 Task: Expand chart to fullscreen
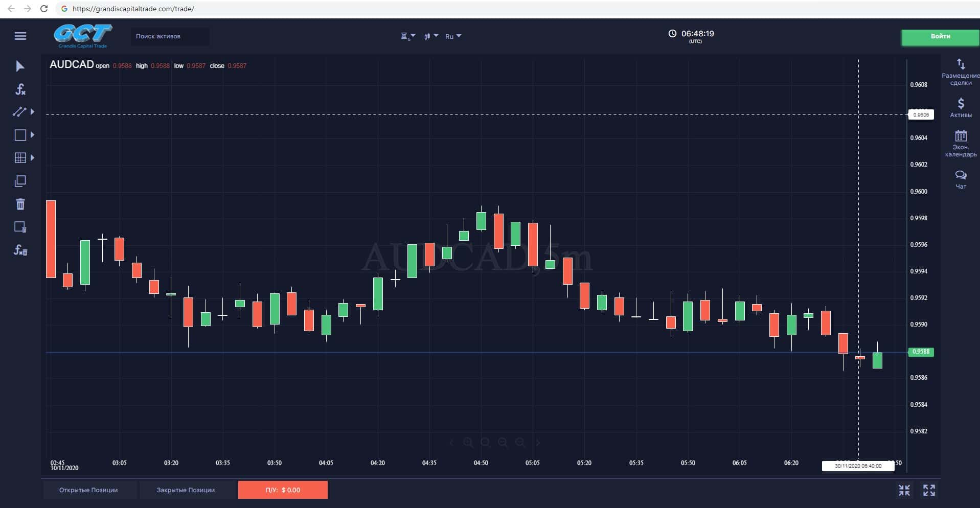[x=929, y=491]
